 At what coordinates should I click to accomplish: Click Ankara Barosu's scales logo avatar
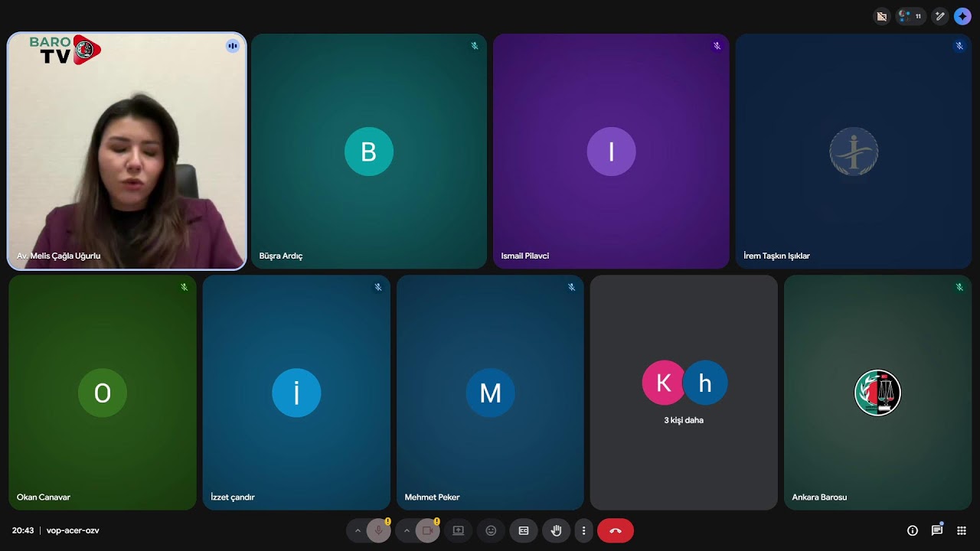[877, 393]
